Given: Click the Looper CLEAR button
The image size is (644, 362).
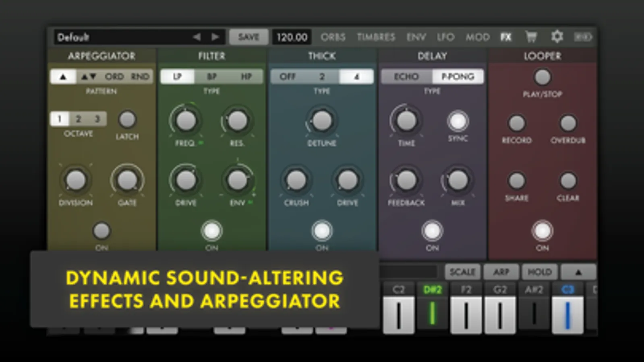Looking at the screenshot, I should click(x=568, y=181).
